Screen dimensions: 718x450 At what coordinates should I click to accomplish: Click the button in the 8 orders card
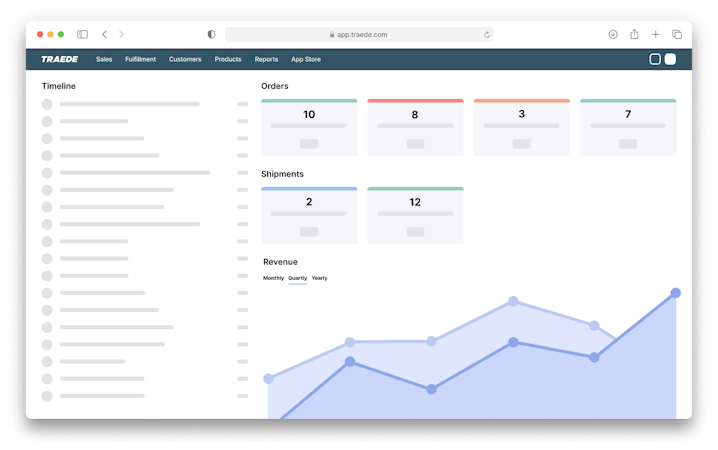[x=415, y=144]
